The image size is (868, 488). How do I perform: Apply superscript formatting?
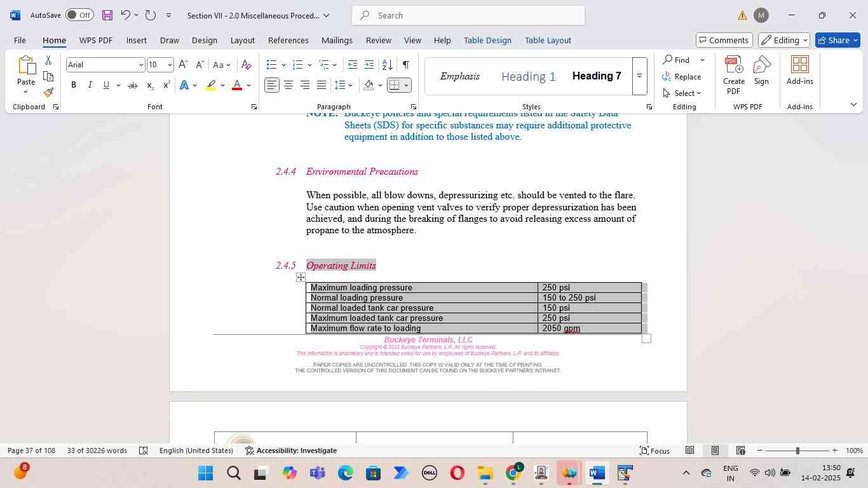166,85
